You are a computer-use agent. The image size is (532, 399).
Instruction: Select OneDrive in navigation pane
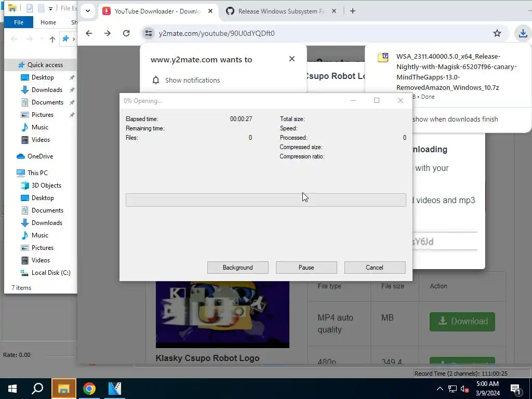(x=40, y=156)
